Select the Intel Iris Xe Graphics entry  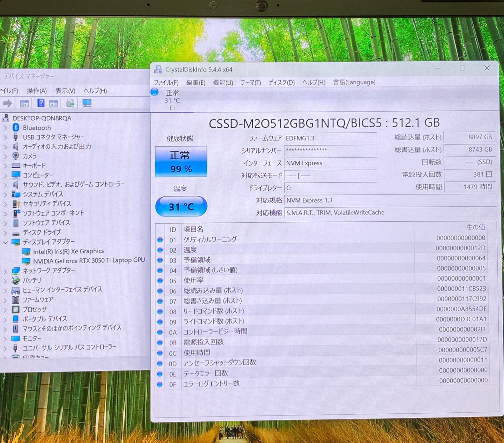coord(69,251)
